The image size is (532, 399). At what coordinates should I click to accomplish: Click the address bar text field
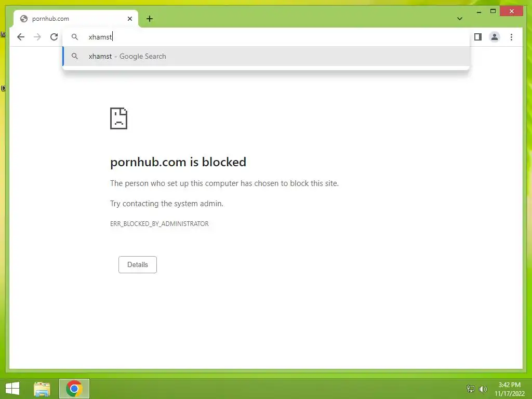[267, 37]
